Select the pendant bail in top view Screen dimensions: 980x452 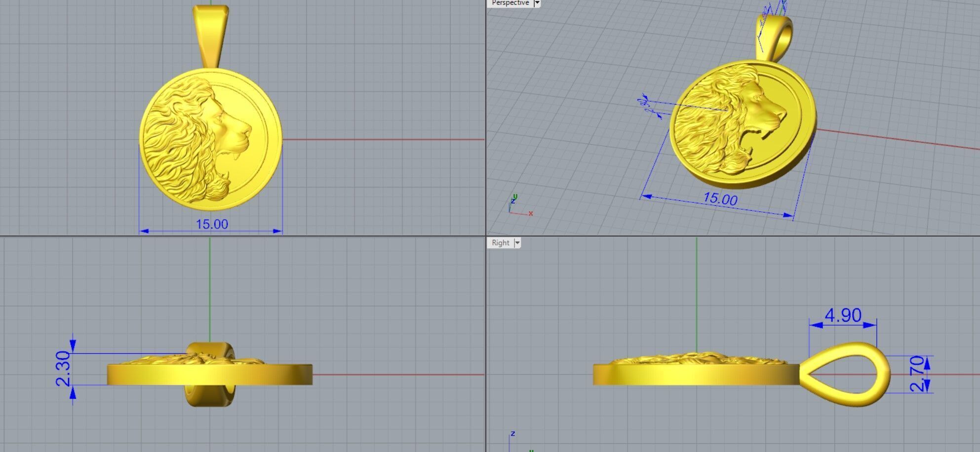[211, 36]
